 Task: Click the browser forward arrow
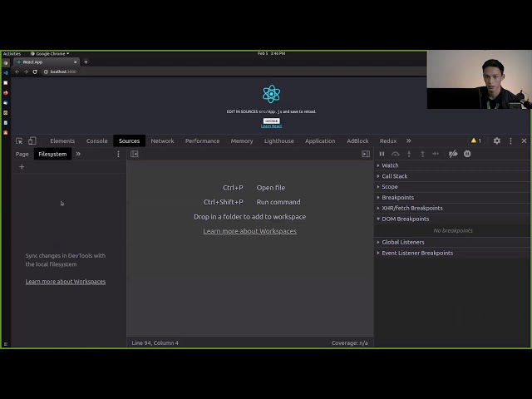[x=26, y=72]
